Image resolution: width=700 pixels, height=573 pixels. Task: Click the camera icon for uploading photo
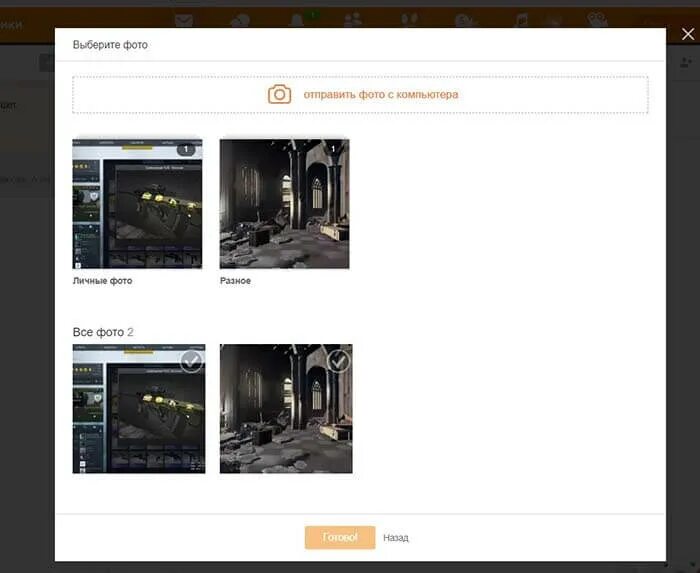click(x=279, y=94)
